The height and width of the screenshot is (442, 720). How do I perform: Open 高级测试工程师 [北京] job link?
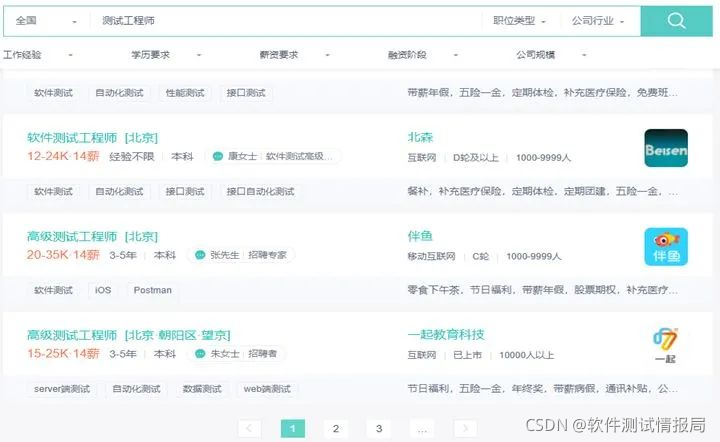[92, 236]
